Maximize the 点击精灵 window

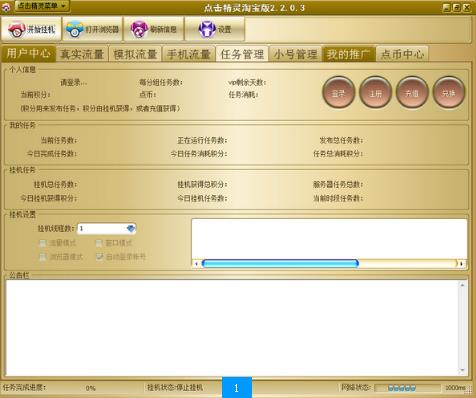(457, 8)
